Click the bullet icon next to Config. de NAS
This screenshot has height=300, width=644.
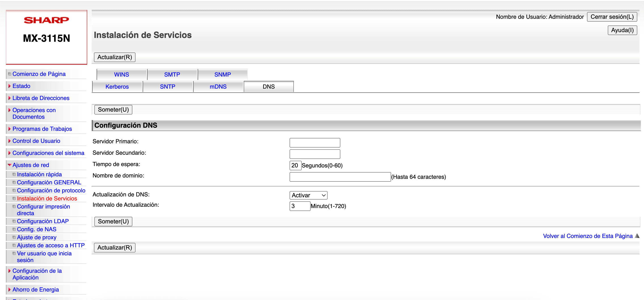pos(14,229)
